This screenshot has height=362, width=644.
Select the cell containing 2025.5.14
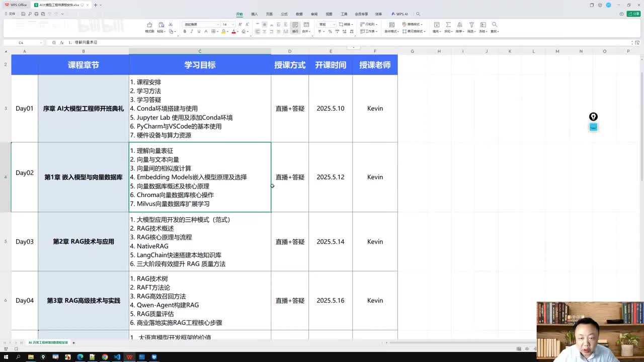(x=331, y=241)
